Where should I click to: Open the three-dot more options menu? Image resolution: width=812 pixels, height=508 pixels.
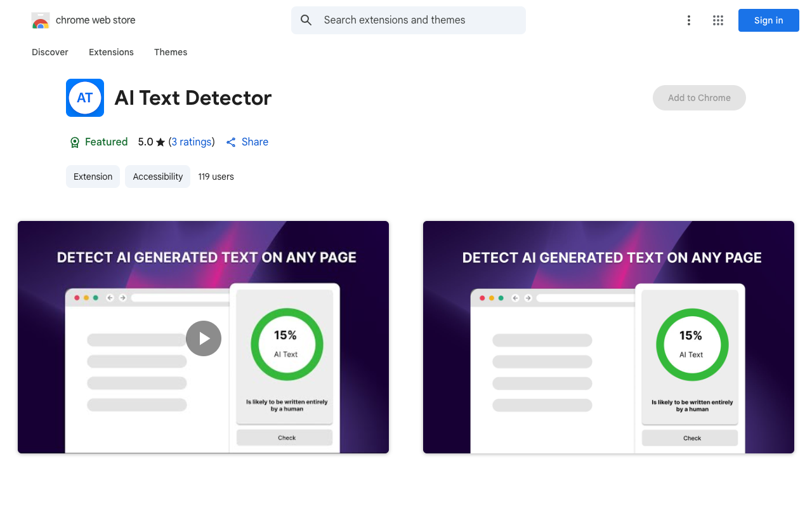[x=688, y=20]
